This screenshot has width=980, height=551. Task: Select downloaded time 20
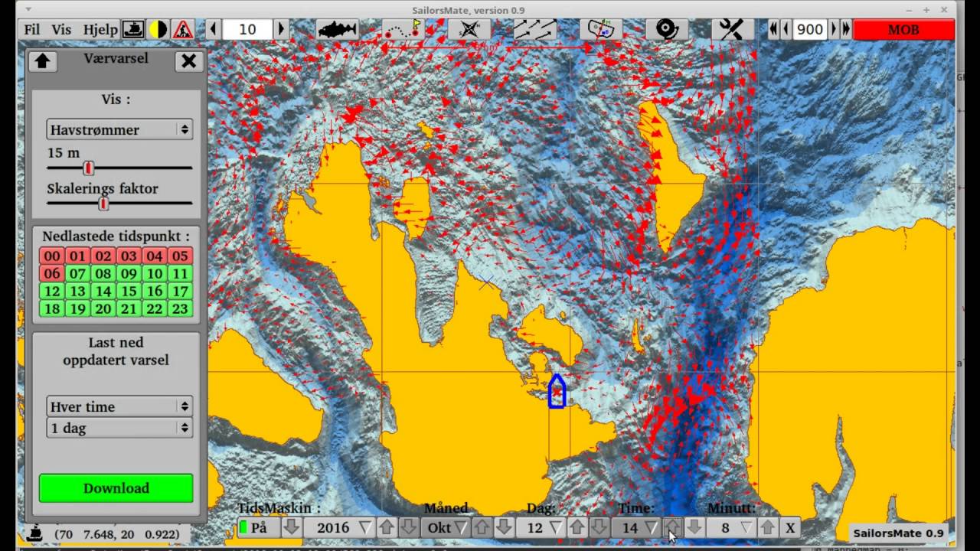point(103,309)
